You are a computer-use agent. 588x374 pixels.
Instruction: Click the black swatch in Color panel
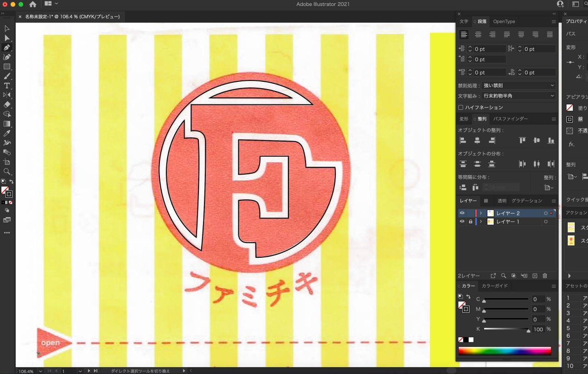[466, 340]
